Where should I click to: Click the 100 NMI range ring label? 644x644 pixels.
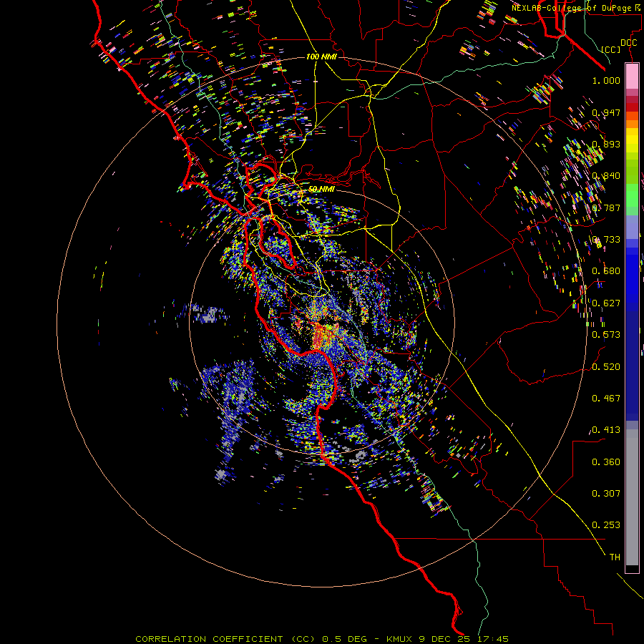coord(321,57)
